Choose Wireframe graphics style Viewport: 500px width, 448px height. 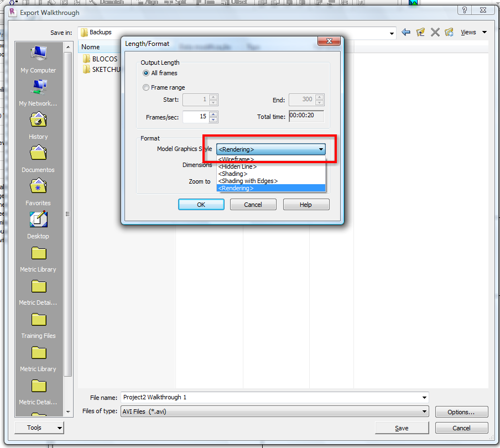(x=271, y=159)
